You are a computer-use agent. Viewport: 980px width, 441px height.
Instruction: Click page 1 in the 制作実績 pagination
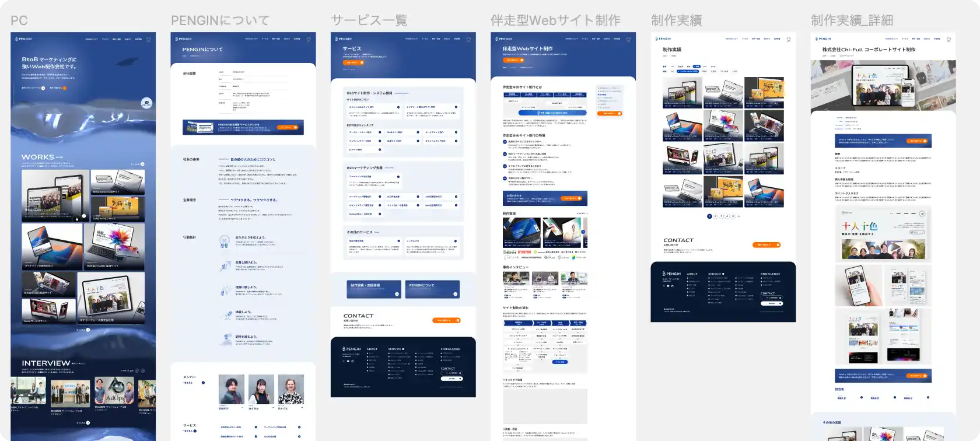click(709, 216)
